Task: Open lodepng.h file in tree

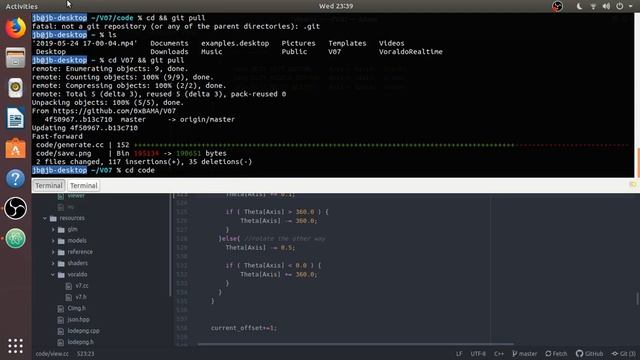Action: (80, 342)
